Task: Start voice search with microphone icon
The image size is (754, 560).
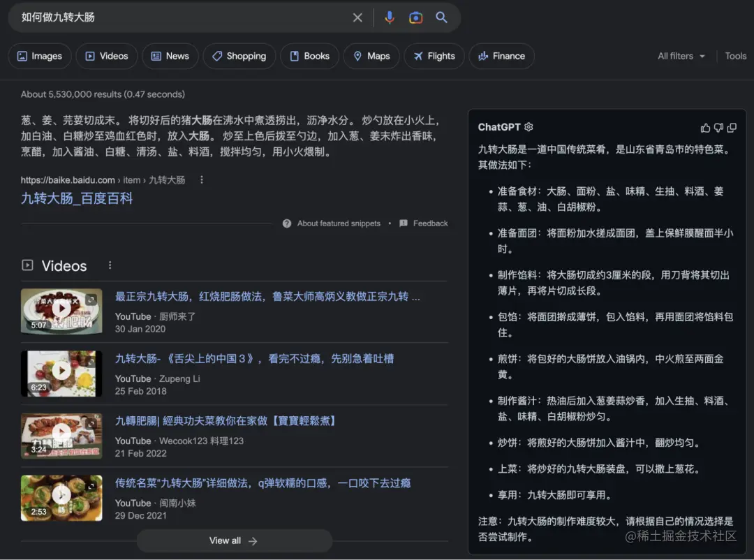Action: click(390, 17)
